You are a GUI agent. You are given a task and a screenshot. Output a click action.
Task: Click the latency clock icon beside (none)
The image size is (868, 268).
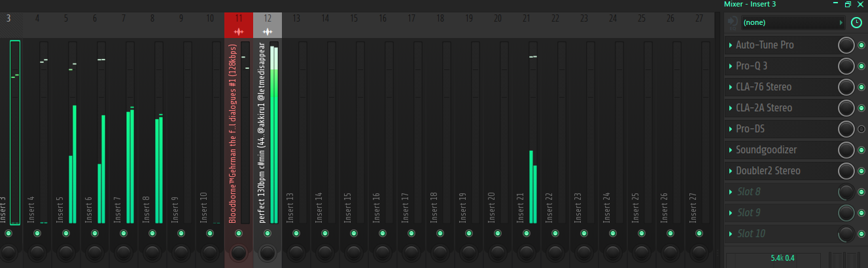[856, 23]
